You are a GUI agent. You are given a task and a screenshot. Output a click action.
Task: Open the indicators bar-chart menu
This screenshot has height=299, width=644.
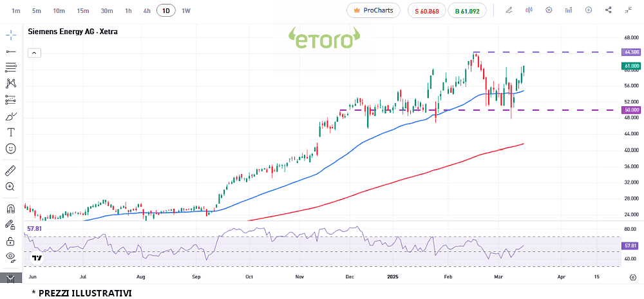pos(569,10)
